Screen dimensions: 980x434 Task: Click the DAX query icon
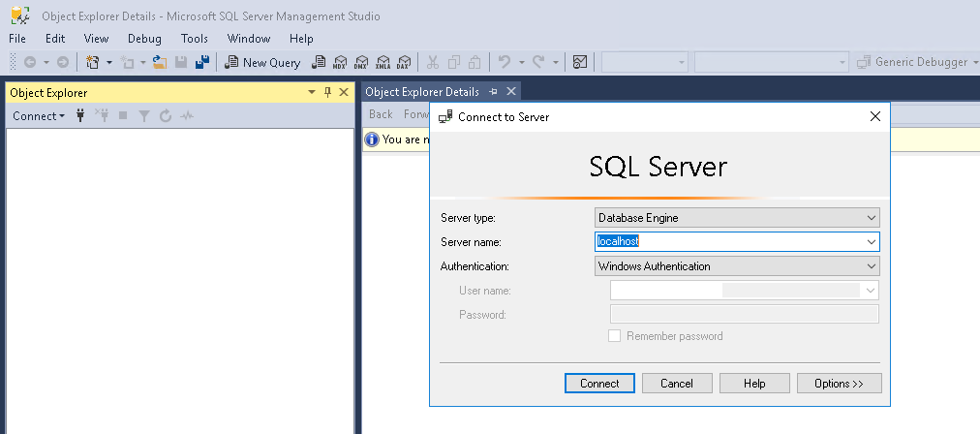point(404,63)
